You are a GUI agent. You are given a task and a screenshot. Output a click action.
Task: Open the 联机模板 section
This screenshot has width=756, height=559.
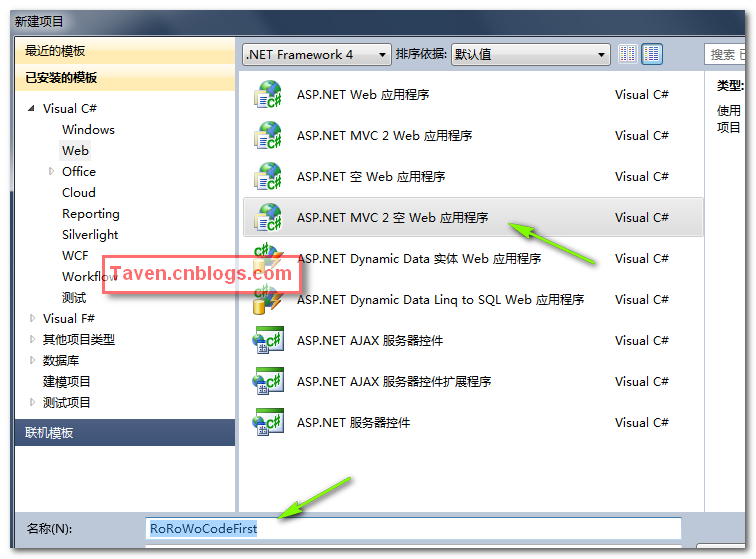[125, 433]
